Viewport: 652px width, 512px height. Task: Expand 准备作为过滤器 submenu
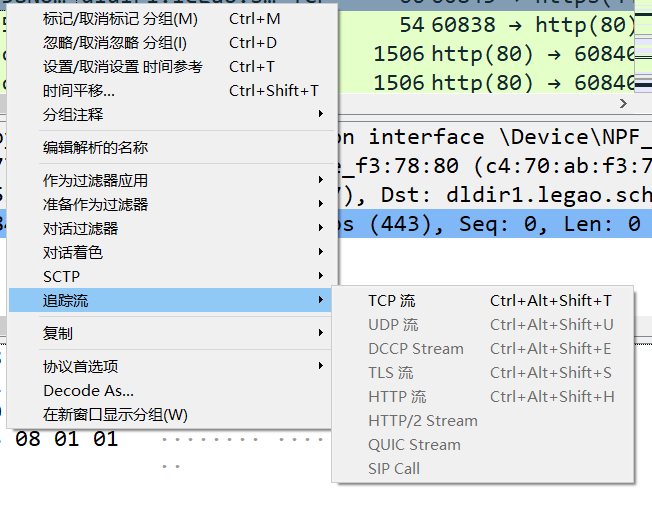(95, 205)
